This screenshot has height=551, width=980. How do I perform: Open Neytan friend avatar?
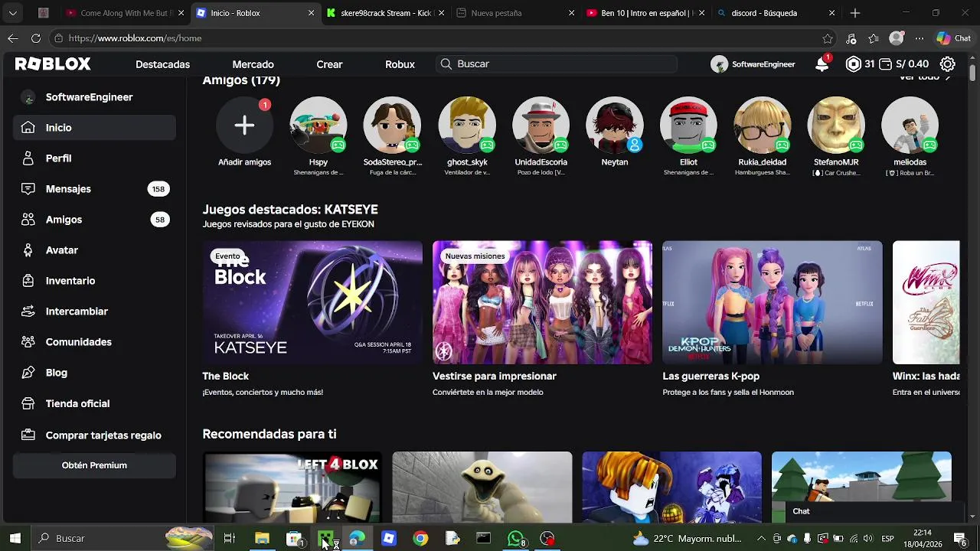[x=615, y=125]
